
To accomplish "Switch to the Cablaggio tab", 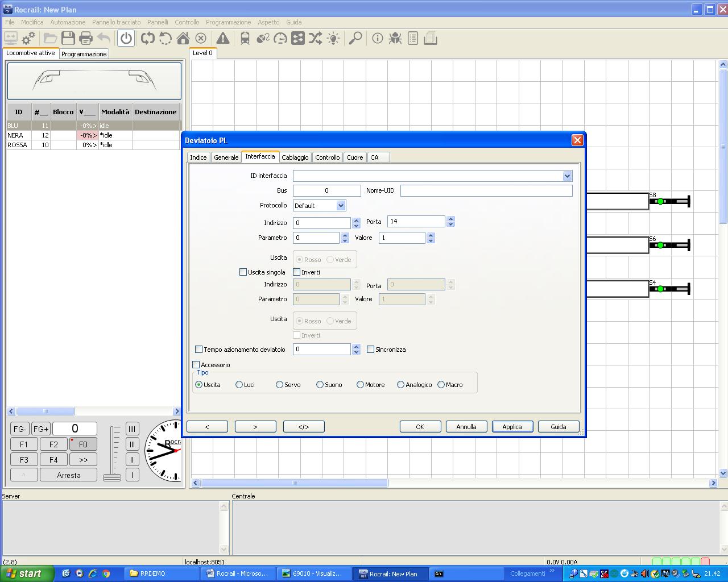I will point(295,157).
